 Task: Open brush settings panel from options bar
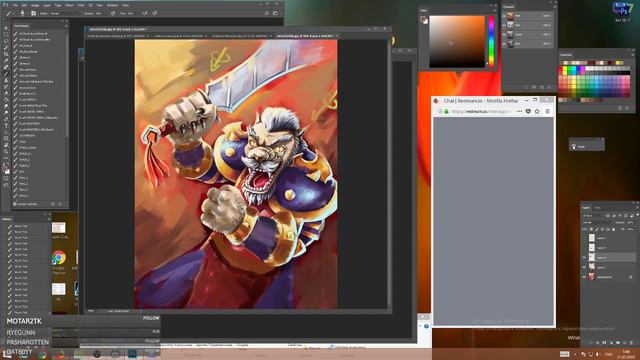(33, 13)
